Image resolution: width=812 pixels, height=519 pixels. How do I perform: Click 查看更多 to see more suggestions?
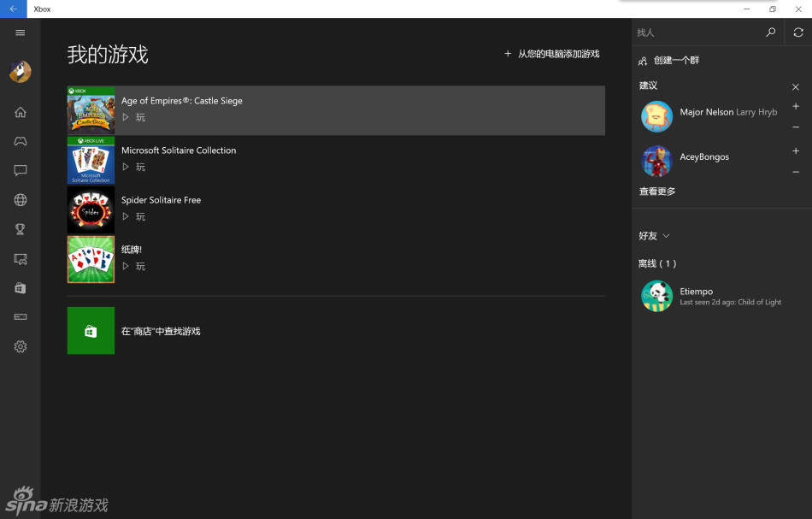pyautogui.click(x=657, y=192)
